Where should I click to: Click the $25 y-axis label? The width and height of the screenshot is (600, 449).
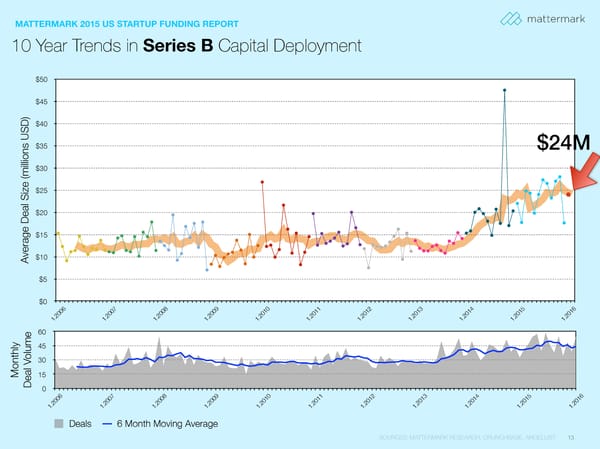point(41,190)
